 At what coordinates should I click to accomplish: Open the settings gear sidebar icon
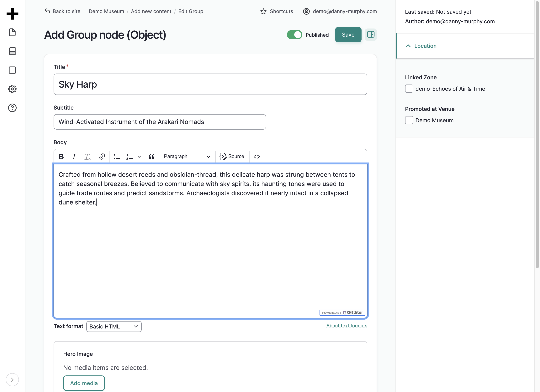[x=12, y=89]
